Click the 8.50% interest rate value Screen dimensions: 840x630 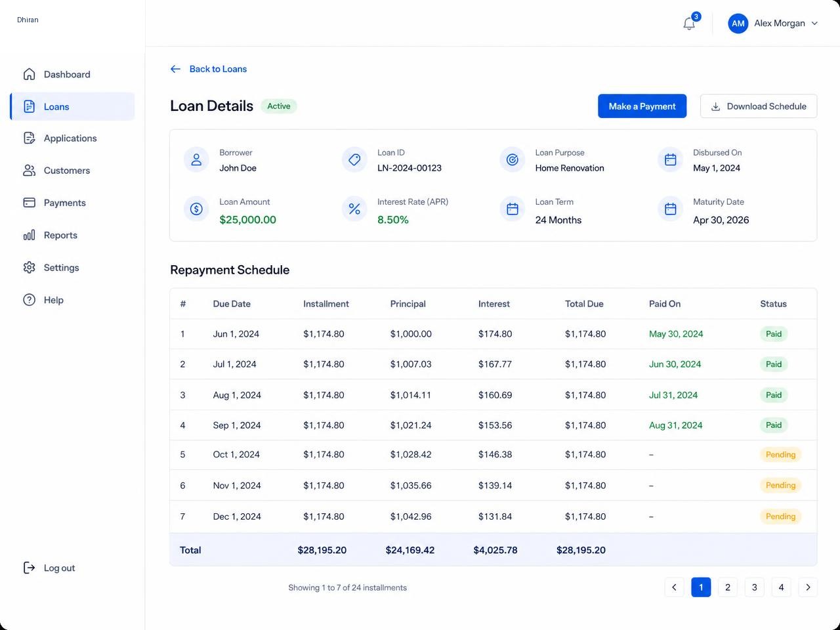click(x=393, y=220)
